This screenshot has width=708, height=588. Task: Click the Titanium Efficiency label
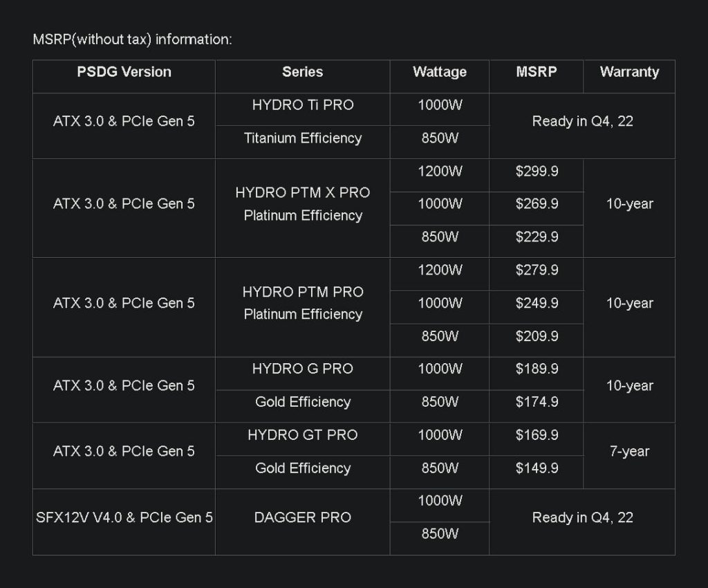pyautogui.click(x=302, y=138)
